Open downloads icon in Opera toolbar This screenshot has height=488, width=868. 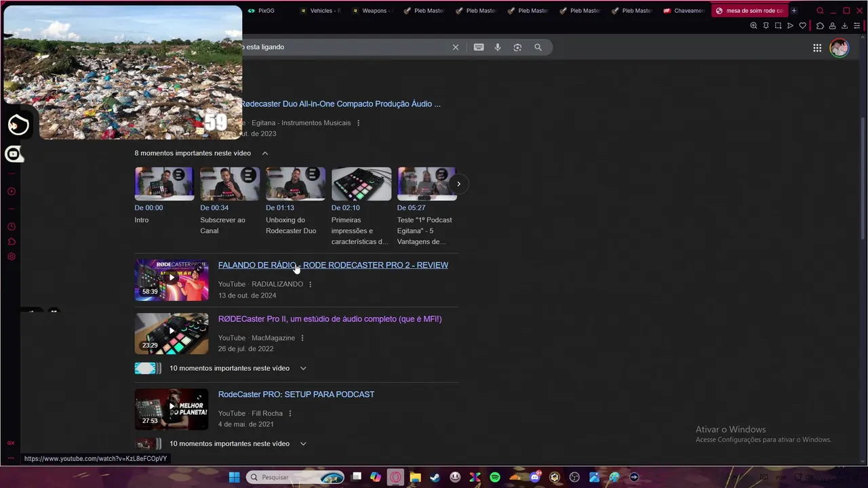coord(844,26)
